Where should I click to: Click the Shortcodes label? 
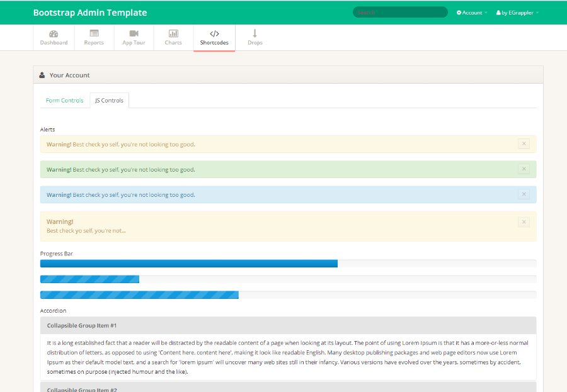tap(214, 43)
